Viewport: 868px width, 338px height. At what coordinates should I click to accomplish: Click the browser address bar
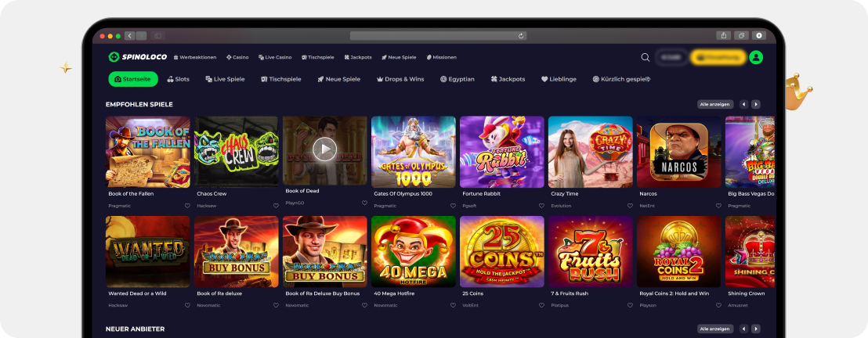click(x=438, y=36)
